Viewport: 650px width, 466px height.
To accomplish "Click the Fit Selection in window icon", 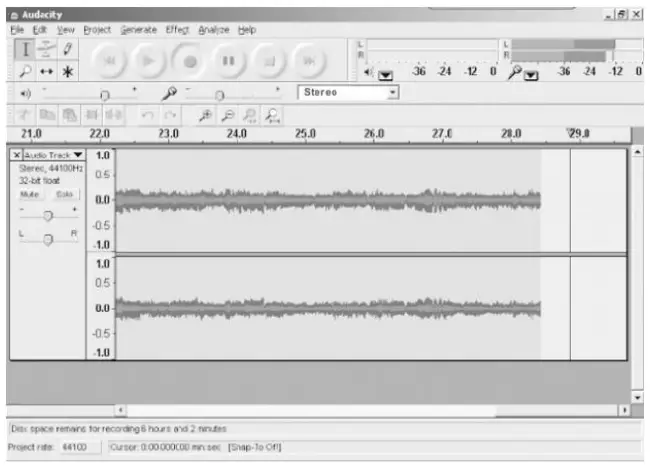I will coord(250,115).
